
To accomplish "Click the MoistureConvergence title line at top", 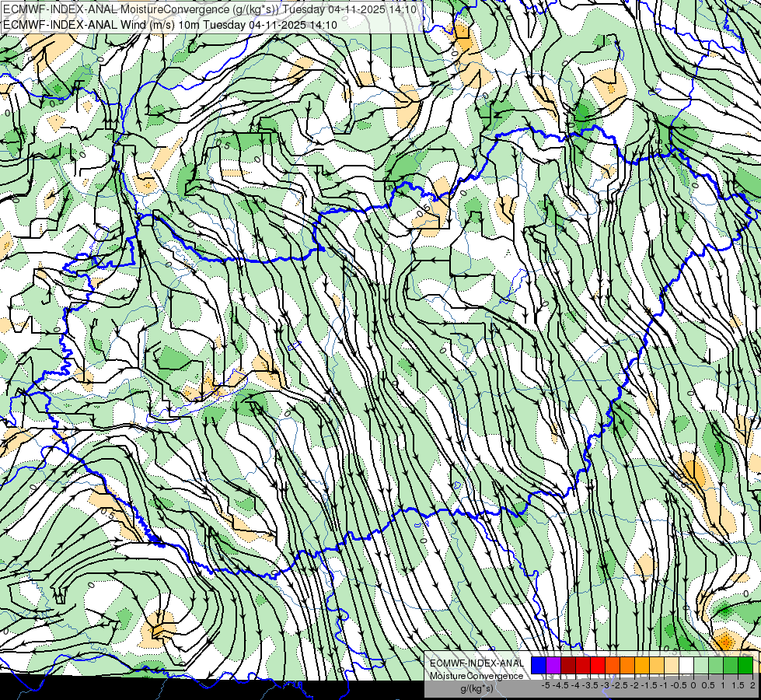I will pos(210,9).
